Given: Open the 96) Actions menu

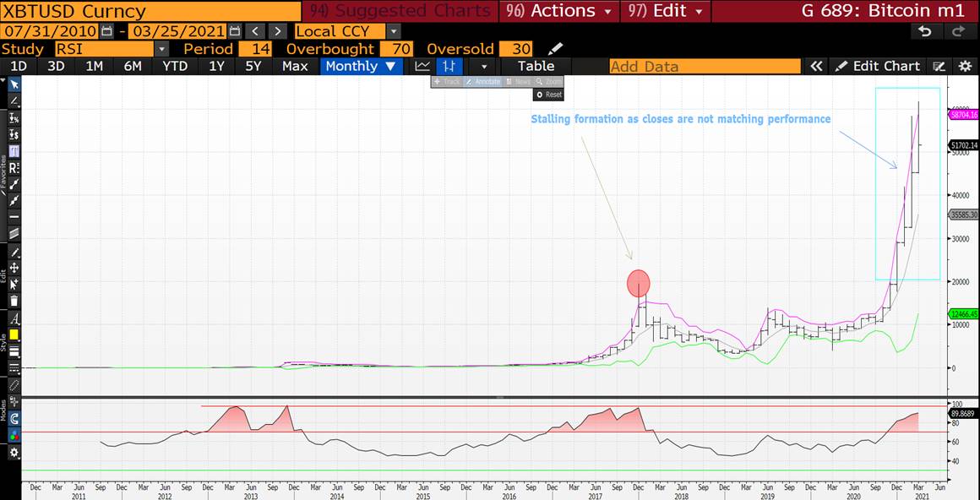Looking at the screenshot, I should (560, 11).
